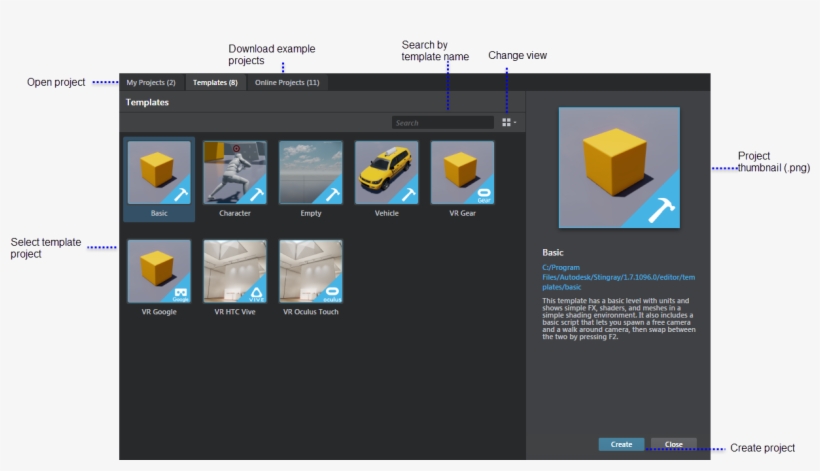The height and width of the screenshot is (471, 820).
Task: Click the 'VR Gear' template label
Action: point(462,213)
